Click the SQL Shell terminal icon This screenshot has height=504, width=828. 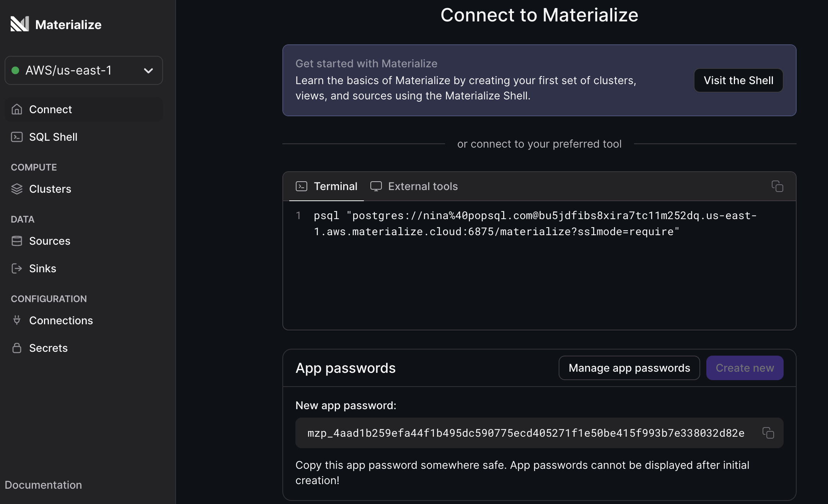pyautogui.click(x=17, y=137)
